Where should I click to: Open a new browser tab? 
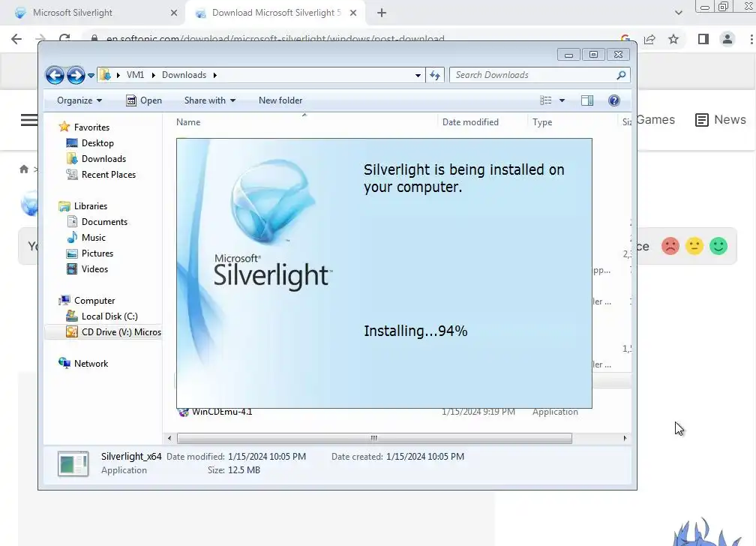point(381,13)
